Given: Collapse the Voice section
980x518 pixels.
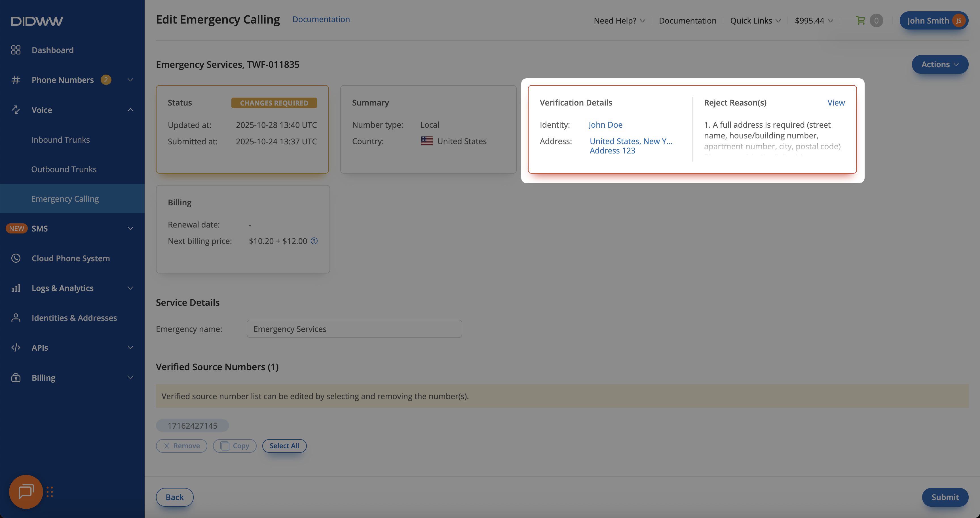Looking at the screenshot, I should pyautogui.click(x=130, y=110).
